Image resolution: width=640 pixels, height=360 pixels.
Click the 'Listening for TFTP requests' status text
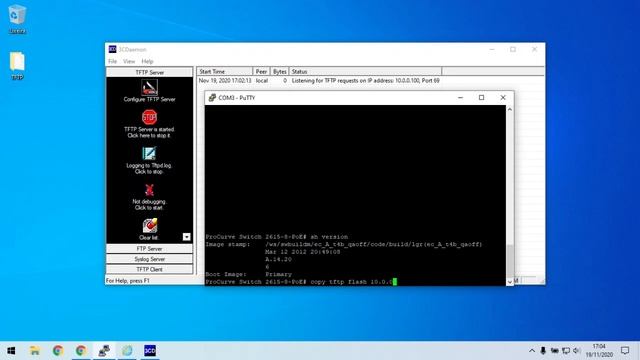pos(365,81)
